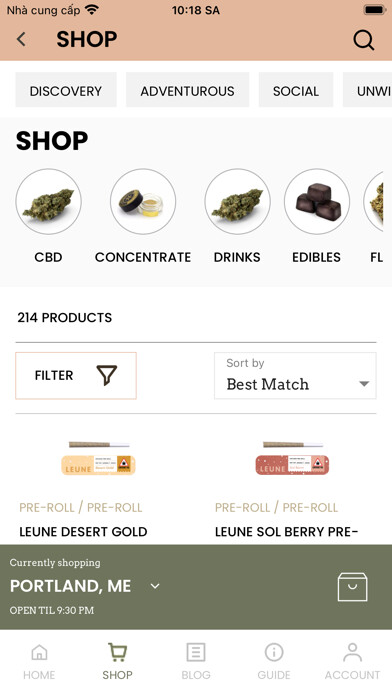Viewport: 392px width, 696px height.
Task: Click the Sort by dropdown arrow
Action: tap(364, 384)
